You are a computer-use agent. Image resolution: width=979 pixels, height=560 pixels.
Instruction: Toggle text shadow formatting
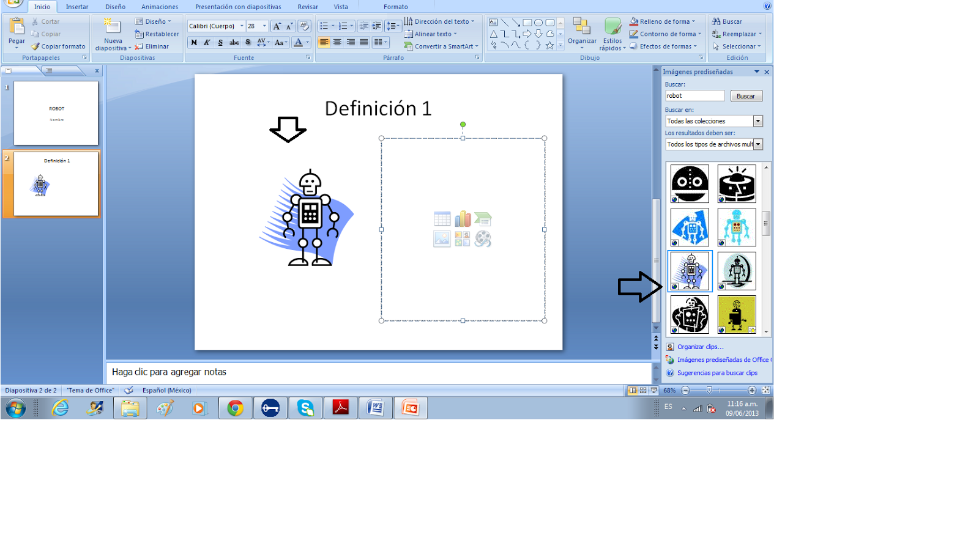[x=247, y=43]
